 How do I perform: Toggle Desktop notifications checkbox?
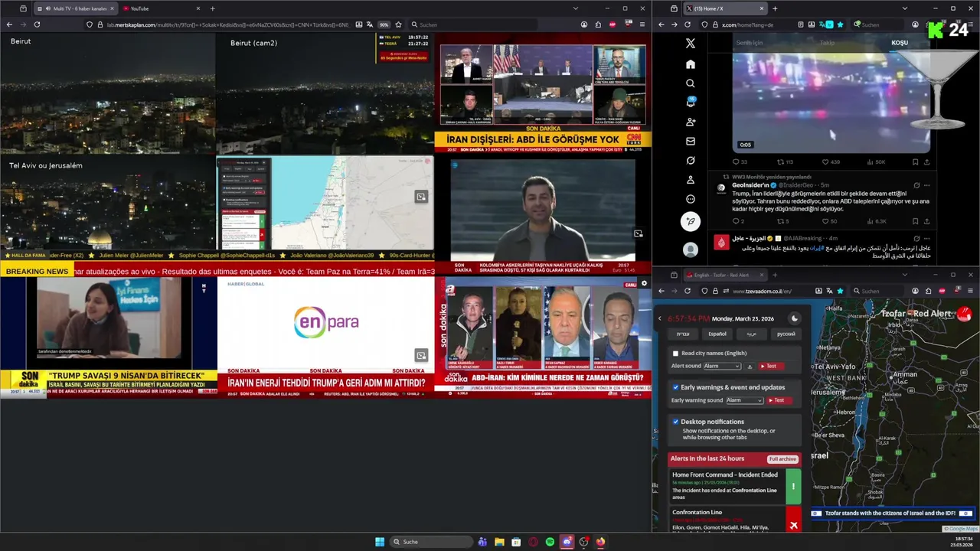[675, 422]
